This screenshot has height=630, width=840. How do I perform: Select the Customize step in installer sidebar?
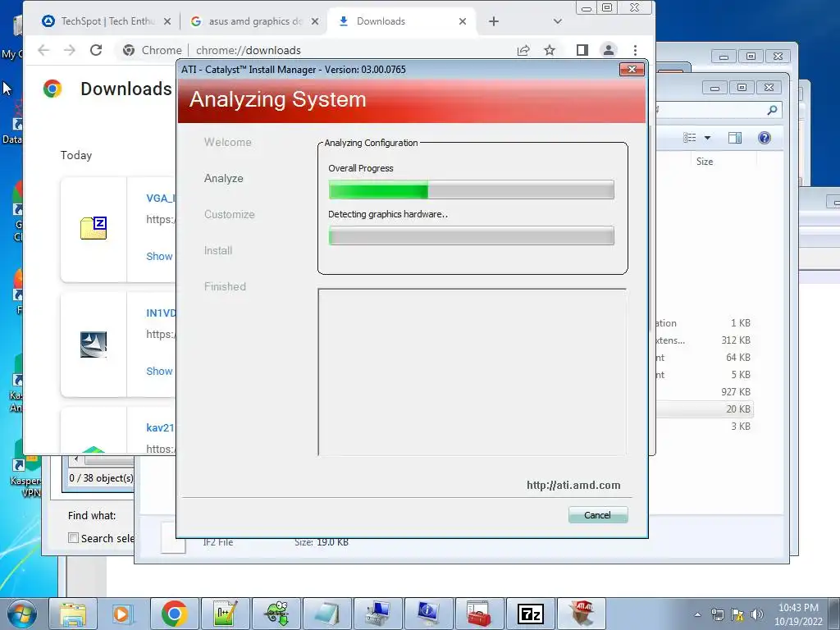tap(230, 214)
